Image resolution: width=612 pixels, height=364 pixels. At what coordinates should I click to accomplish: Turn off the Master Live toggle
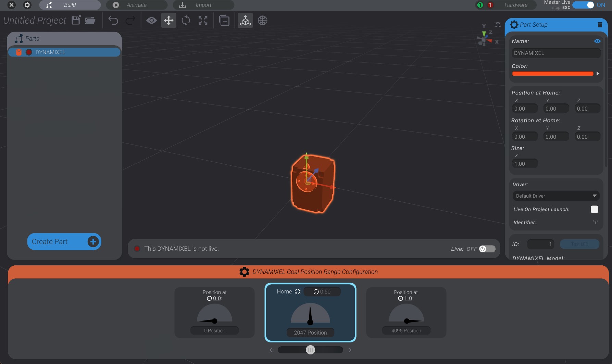click(583, 5)
